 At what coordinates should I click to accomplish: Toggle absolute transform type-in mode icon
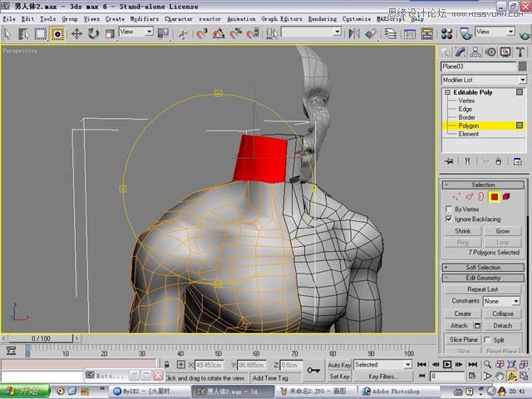click(181, 365)
